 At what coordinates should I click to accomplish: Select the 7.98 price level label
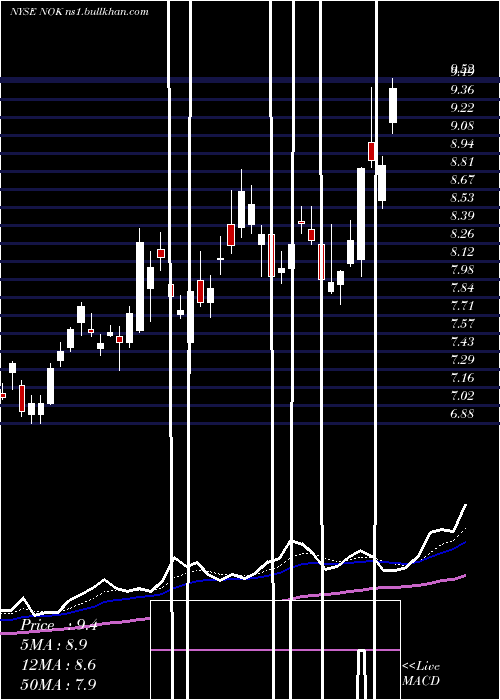click(x=462, y=270)
